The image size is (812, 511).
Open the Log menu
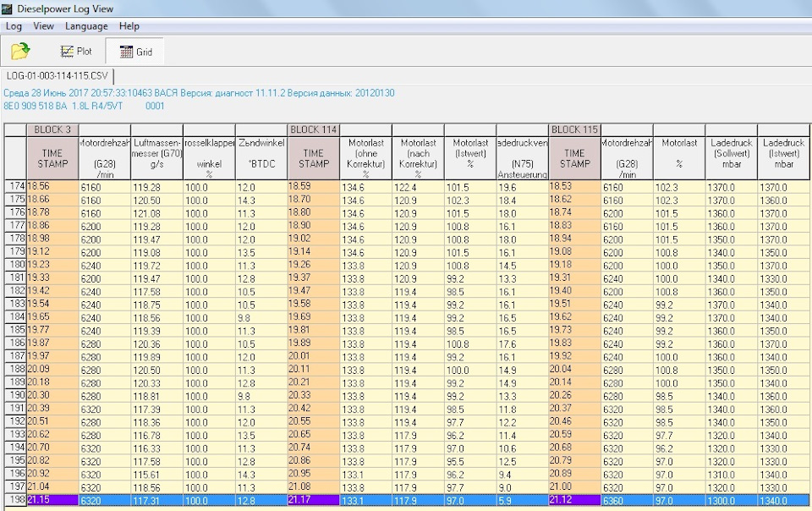[14, 26]
